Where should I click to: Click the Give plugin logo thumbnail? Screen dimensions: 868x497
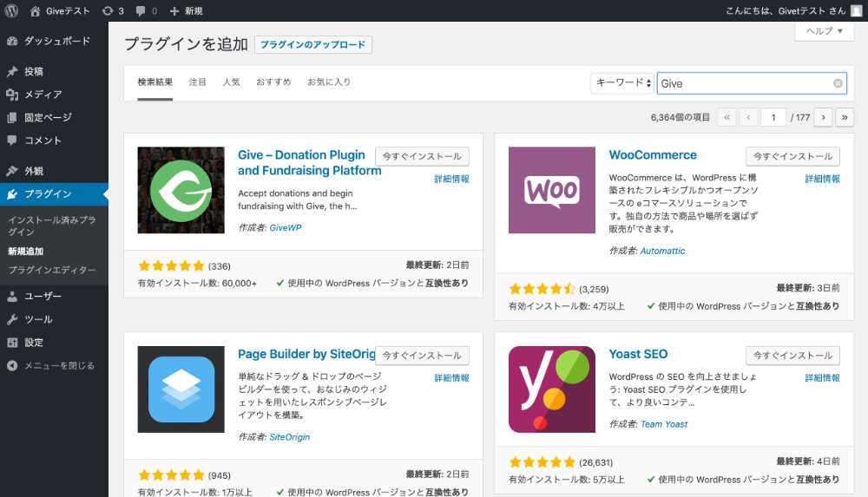[x=181, y=190]
